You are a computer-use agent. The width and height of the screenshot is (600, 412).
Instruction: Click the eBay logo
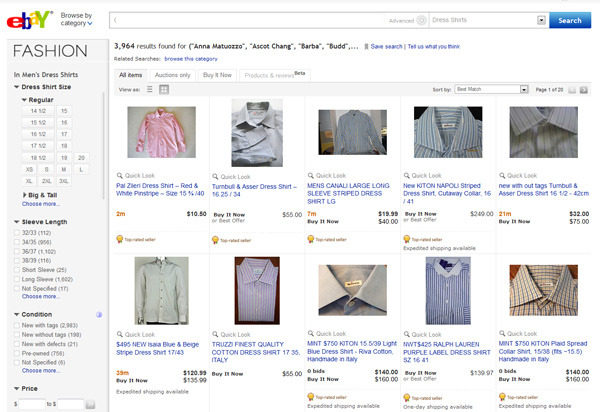coord(29,20)
